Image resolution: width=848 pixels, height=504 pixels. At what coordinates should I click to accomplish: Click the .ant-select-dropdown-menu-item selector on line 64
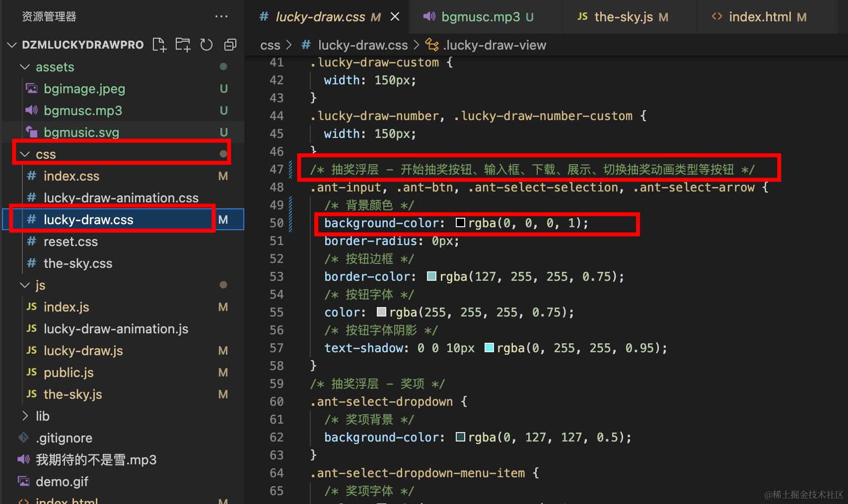[x=418, y=473]
